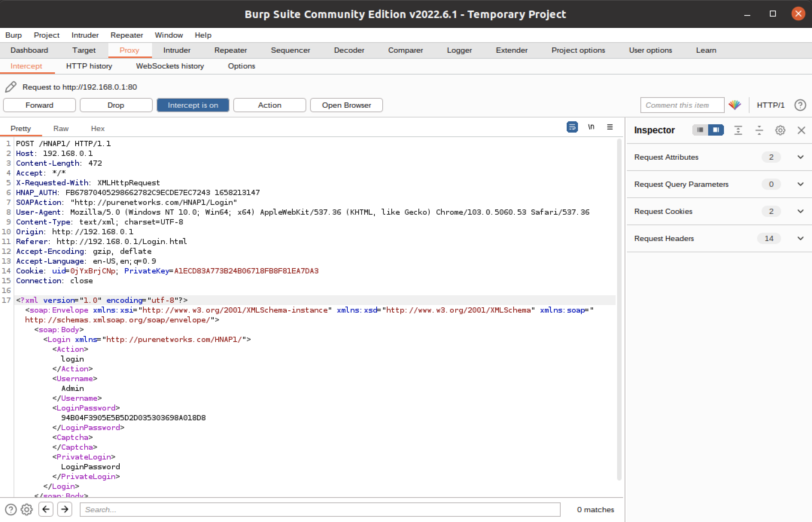This screenshot has height=522, width=812.
Task: Open the Window menu
Action: click(169, 35)
